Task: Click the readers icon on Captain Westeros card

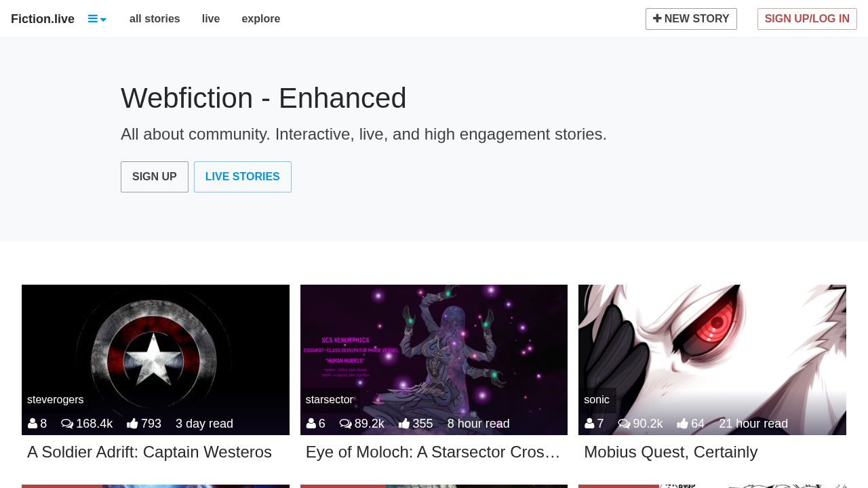Action: (x=33, y=424)
